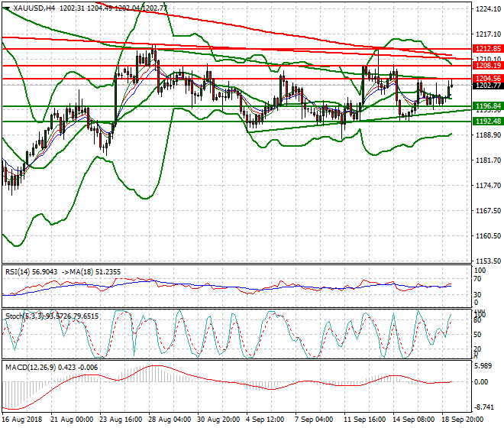
Task: Click the 30 Aug 20:00 time label
Action: pyautogui.click(x=218, y=420)
